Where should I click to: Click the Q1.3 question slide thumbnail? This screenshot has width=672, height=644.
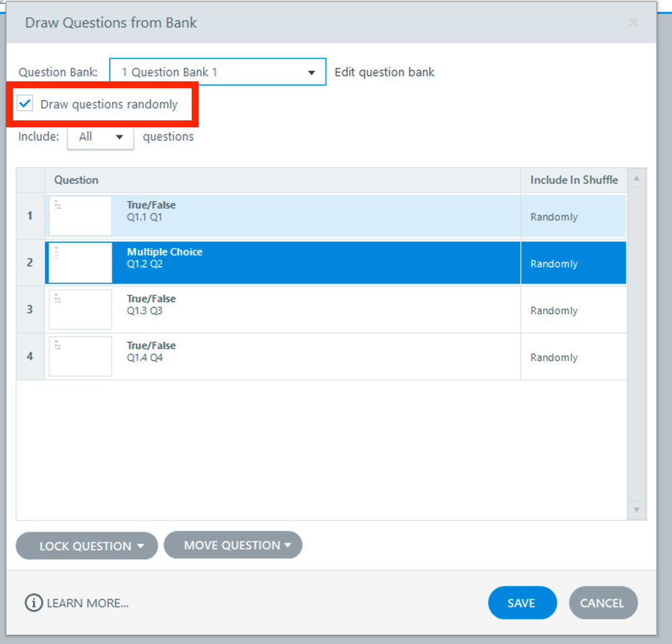[x=81, y=310]
